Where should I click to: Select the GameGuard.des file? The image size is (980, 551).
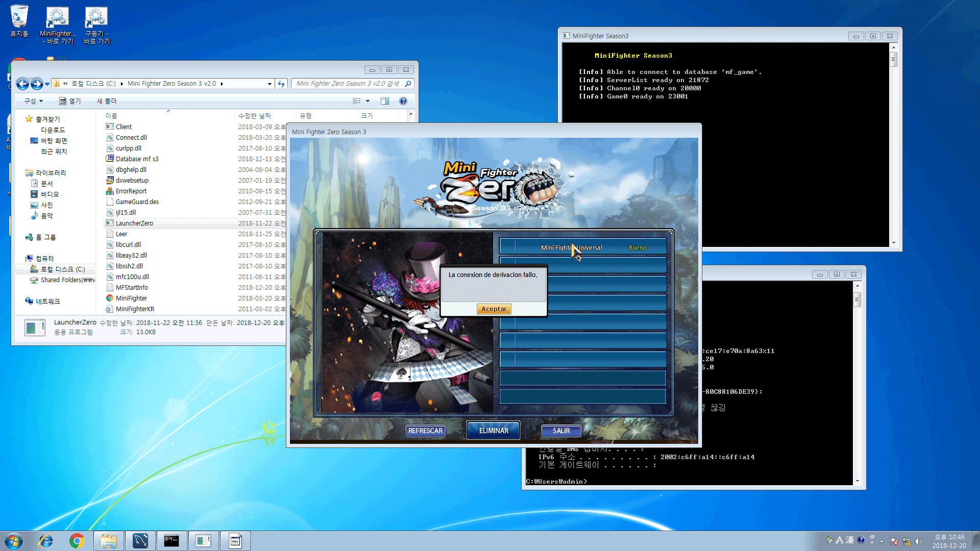pos(137,202)
